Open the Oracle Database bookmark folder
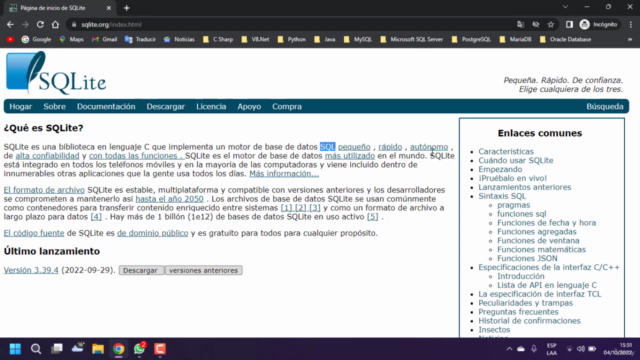 click(565, 40)
